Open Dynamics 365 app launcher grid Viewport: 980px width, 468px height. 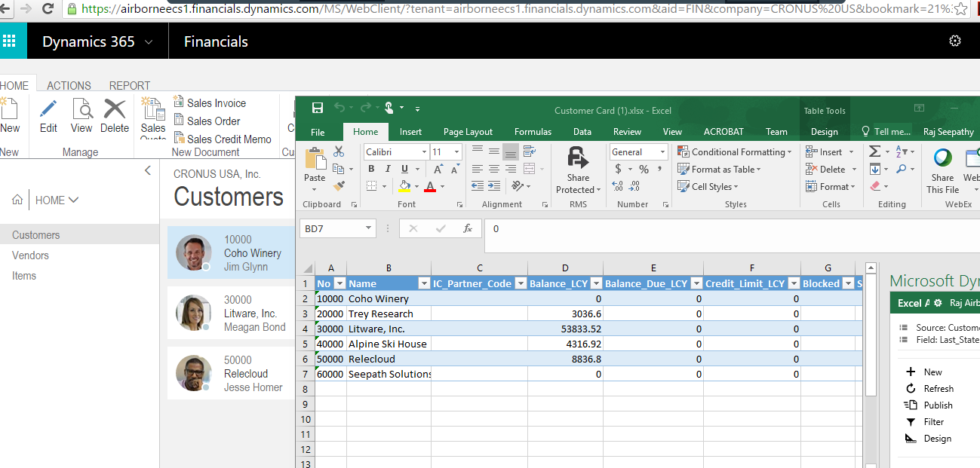pos(9,41)
